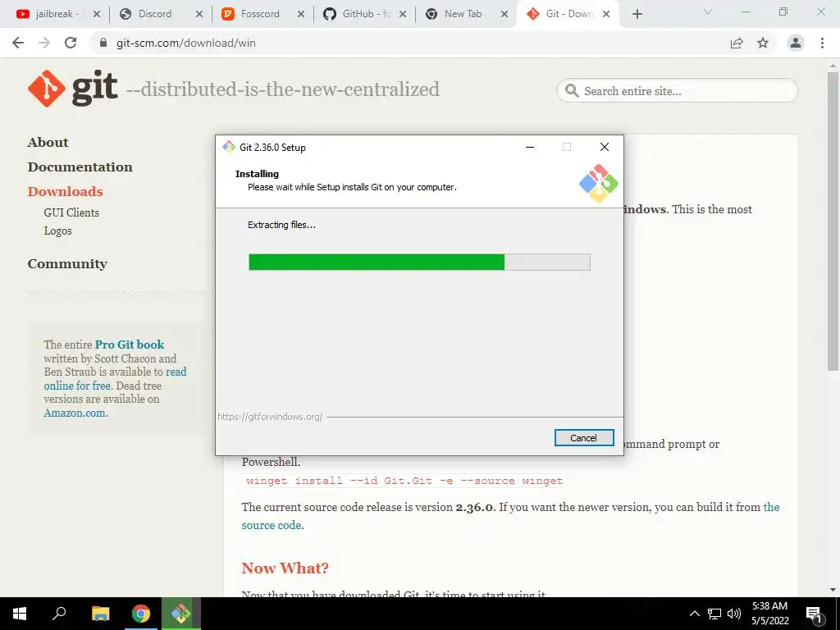The width and height of the screenshot is (840, 630).
Task: Open the Community section
Action: 67,264
